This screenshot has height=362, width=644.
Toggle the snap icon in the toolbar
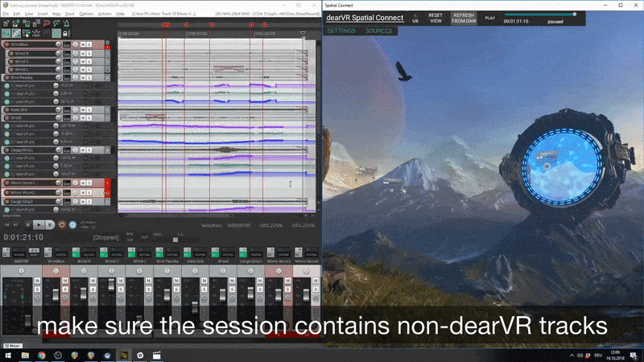point(56,33)
